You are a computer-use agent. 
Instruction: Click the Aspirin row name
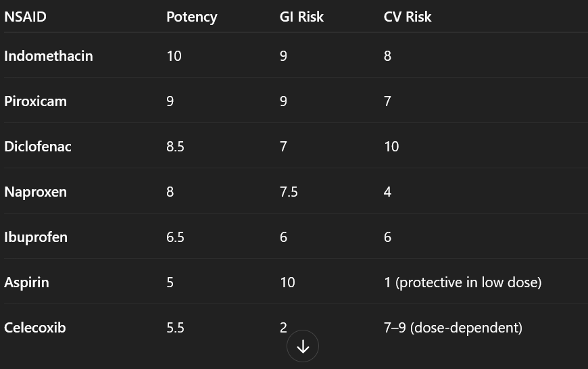[26, 282]
